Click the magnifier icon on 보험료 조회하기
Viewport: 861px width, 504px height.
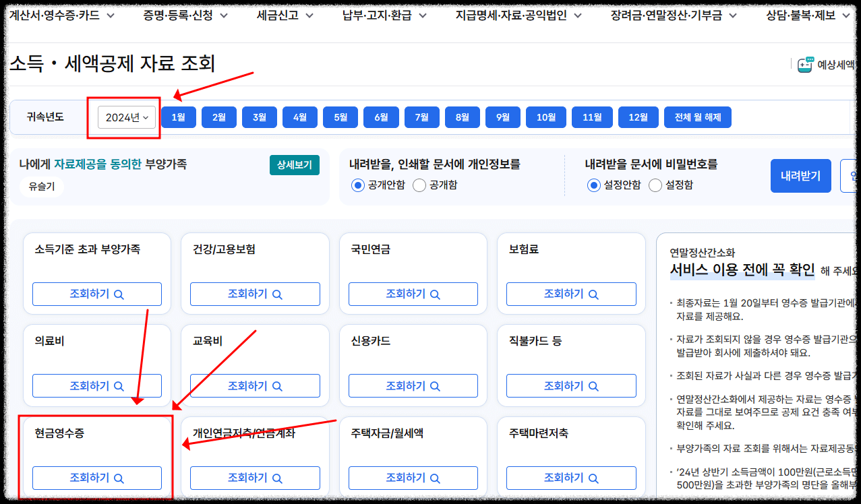coord(594,294)
